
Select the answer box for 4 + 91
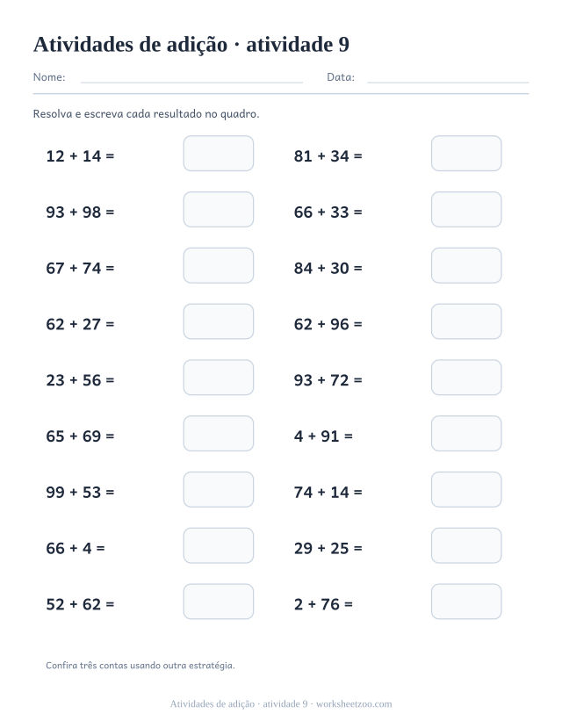466,433
